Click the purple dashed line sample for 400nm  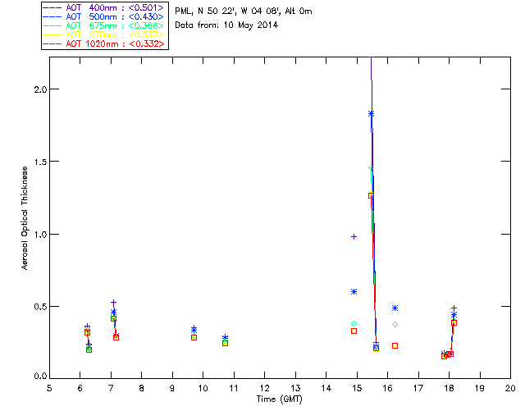[52, 7]
